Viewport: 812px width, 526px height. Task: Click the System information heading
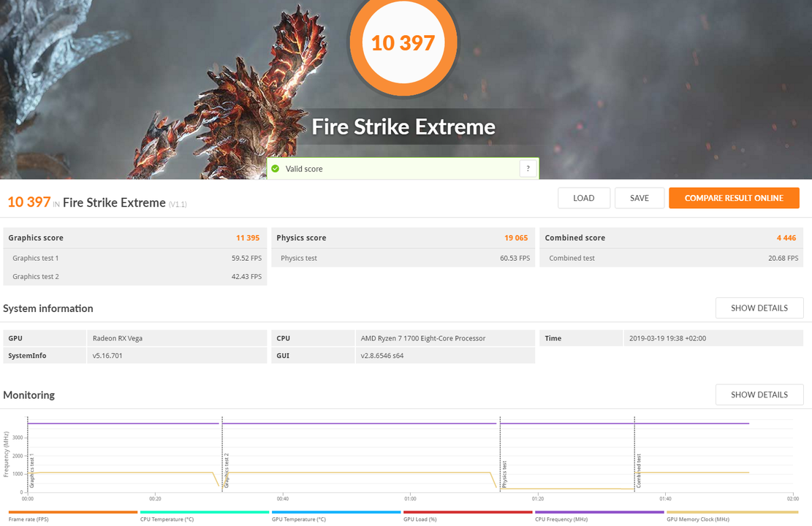click(48, 308)
